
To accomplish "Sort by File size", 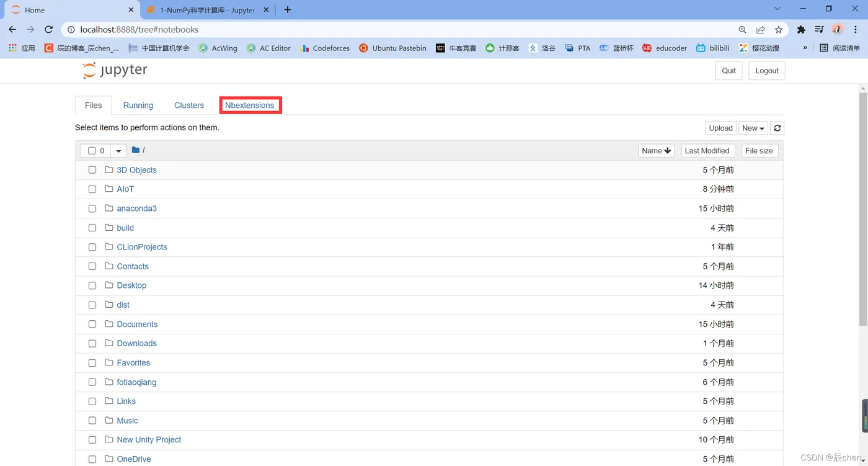I will pyautogui.click(x=759, y=151).
